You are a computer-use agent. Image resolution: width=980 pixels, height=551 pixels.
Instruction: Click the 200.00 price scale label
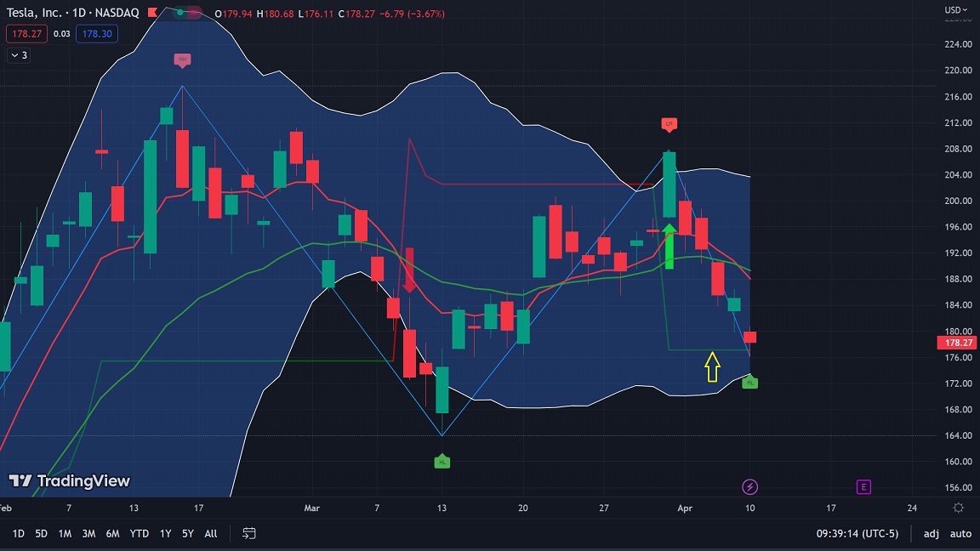[x=958, y=202]
